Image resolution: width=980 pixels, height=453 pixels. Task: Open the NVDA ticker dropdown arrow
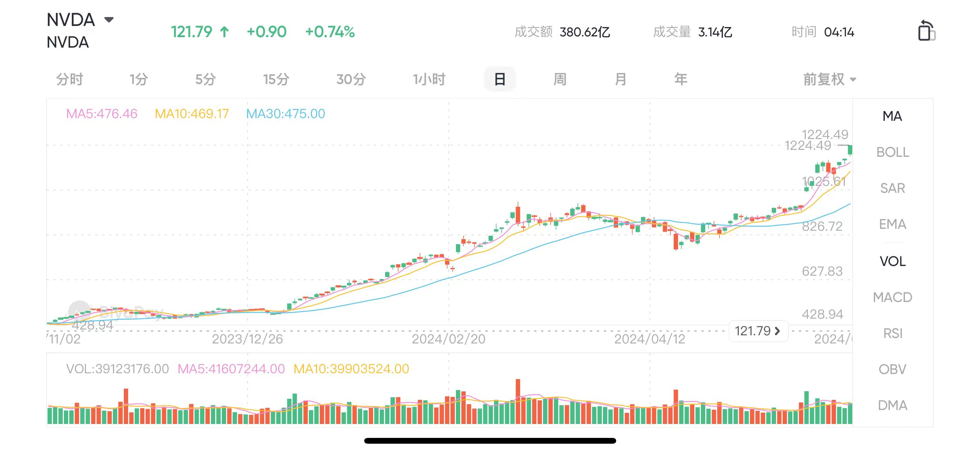coord(109,20)
